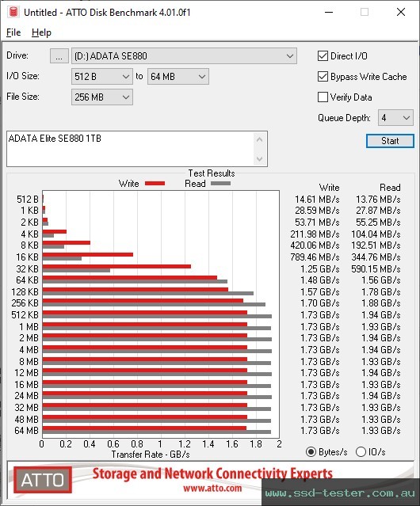420x506 pixels.
Task: Toggle the Bypass Write Cache checkbox
Action: [323, 77]
